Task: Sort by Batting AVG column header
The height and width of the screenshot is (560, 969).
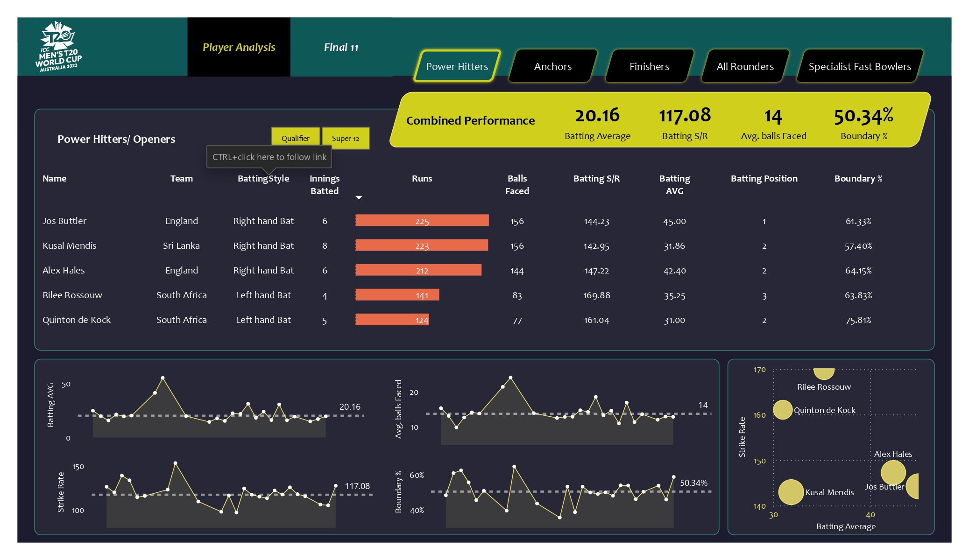Action: point(674,184)
